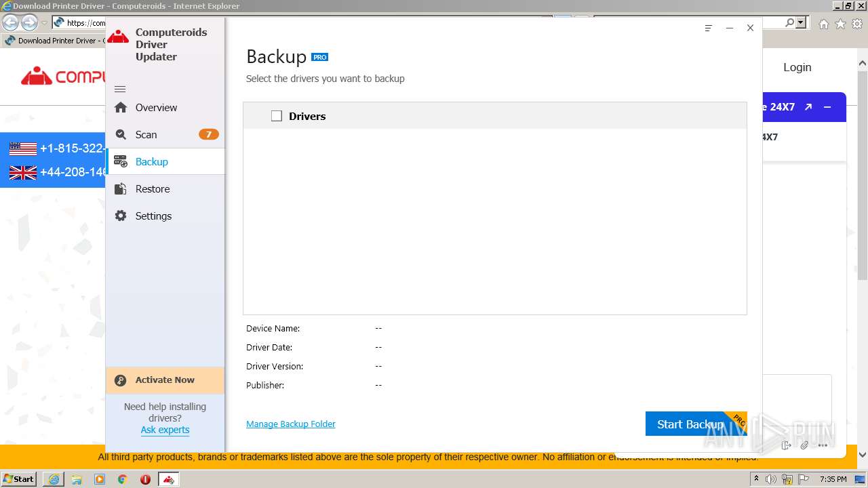Click the gear icon beside Settings
This screenshot has height=488, width=868.
tap(121, 216)
